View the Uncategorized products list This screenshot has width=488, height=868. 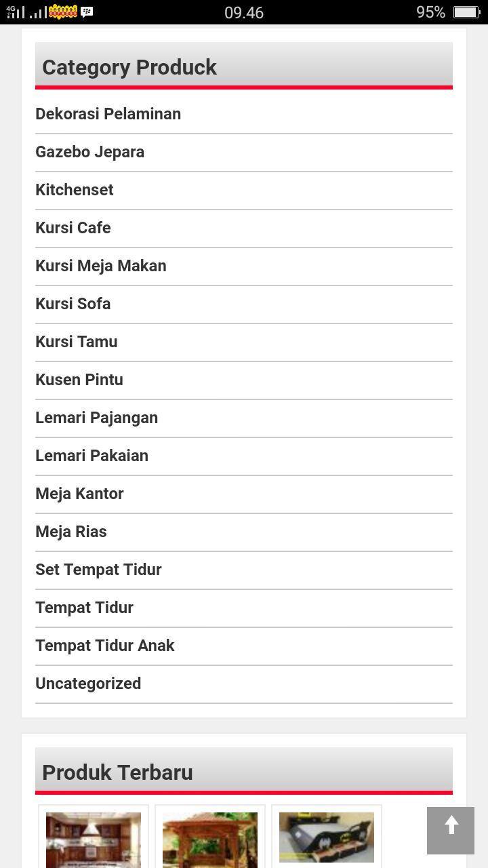(x=88, y=684)
